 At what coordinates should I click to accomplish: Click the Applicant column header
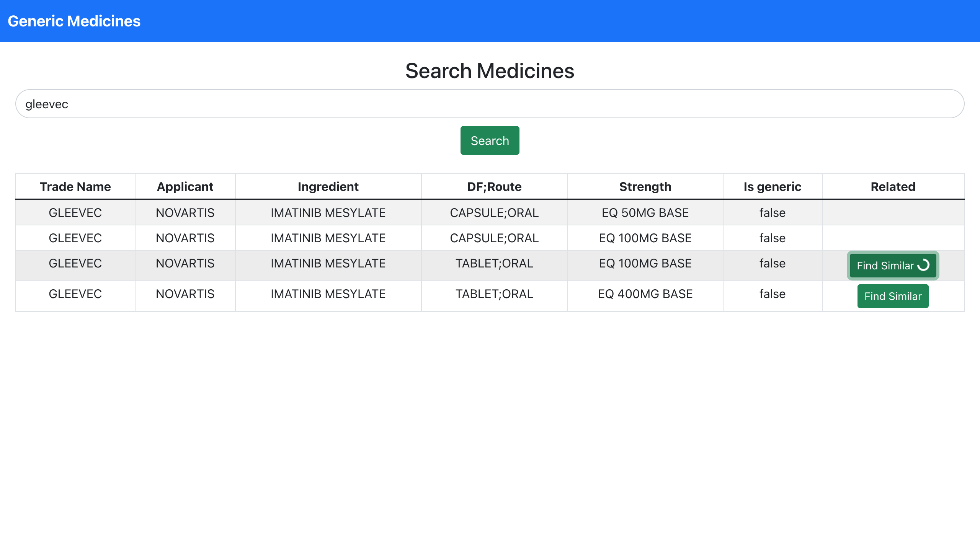(185, 187)
